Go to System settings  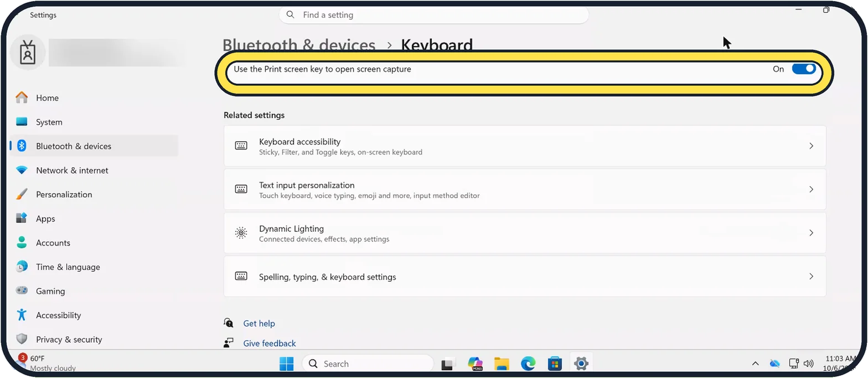pyautogui.click(x=94, y=122)
